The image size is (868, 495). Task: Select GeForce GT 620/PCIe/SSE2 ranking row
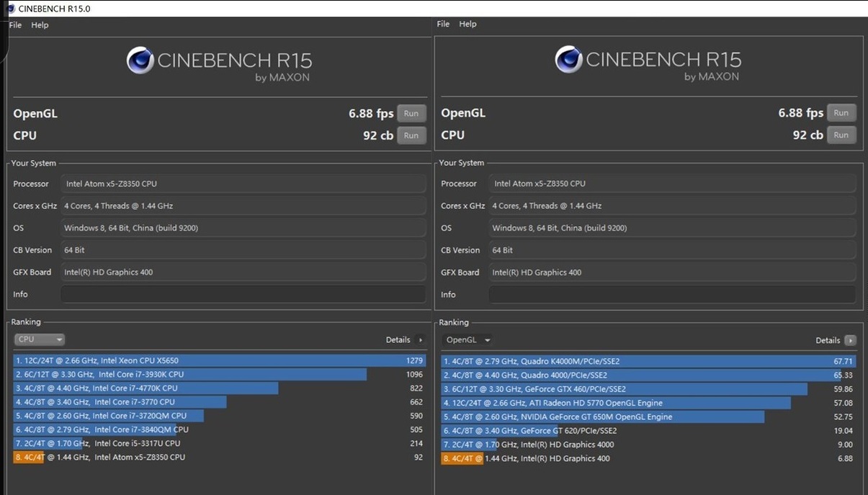[648, 431]
